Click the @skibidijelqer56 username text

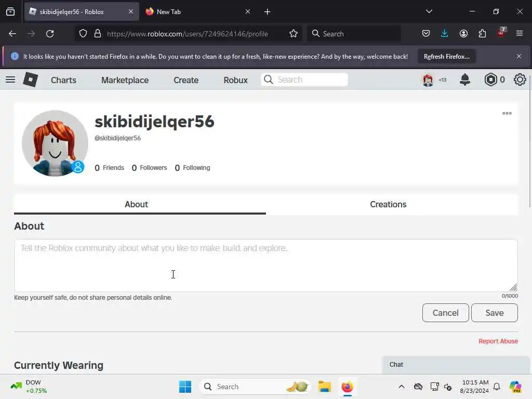click(x=117, y=138)
